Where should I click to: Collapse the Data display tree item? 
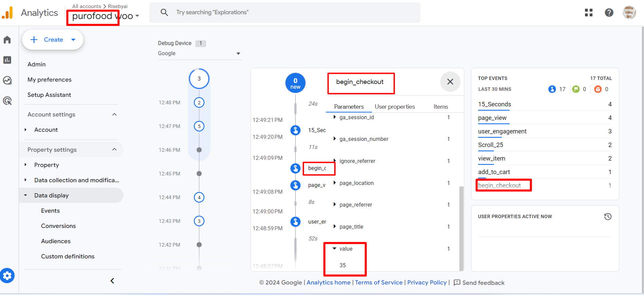25,195
